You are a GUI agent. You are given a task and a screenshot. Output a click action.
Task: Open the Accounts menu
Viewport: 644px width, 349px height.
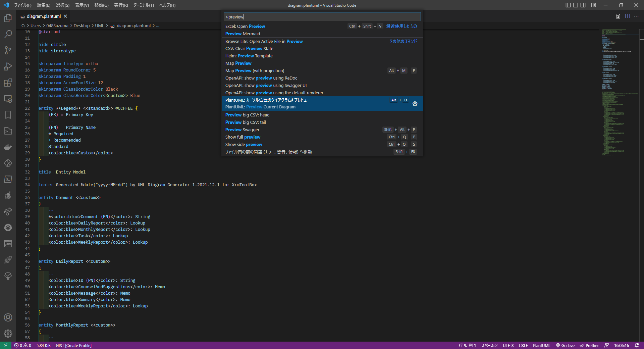pyautogui.click(x=8, y=317)
